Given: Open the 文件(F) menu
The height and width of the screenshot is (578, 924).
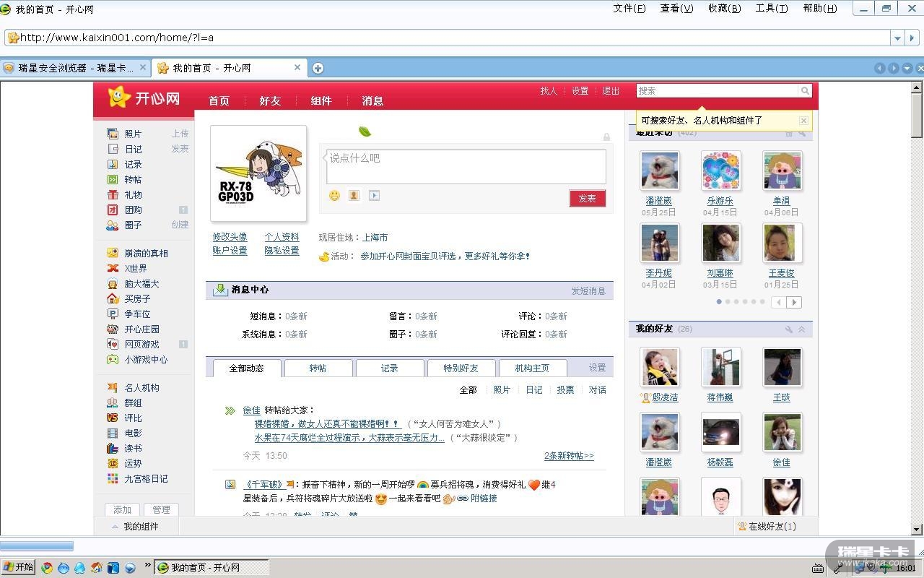Looking at the screenshot, I should (629, 9).
